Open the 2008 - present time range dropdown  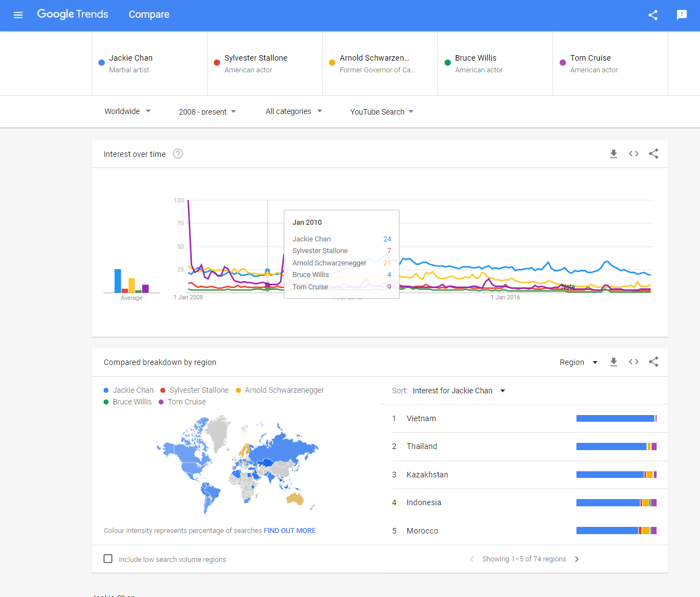point(207,112)
